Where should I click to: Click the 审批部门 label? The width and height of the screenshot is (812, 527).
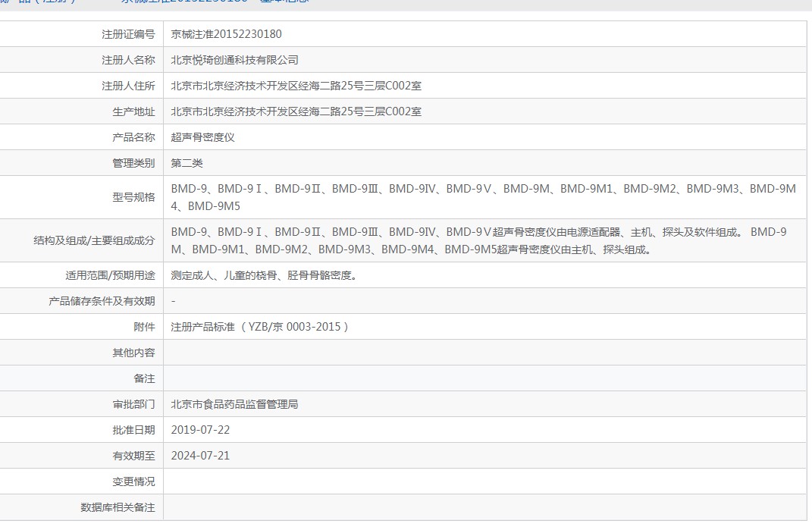click(133, 405)
